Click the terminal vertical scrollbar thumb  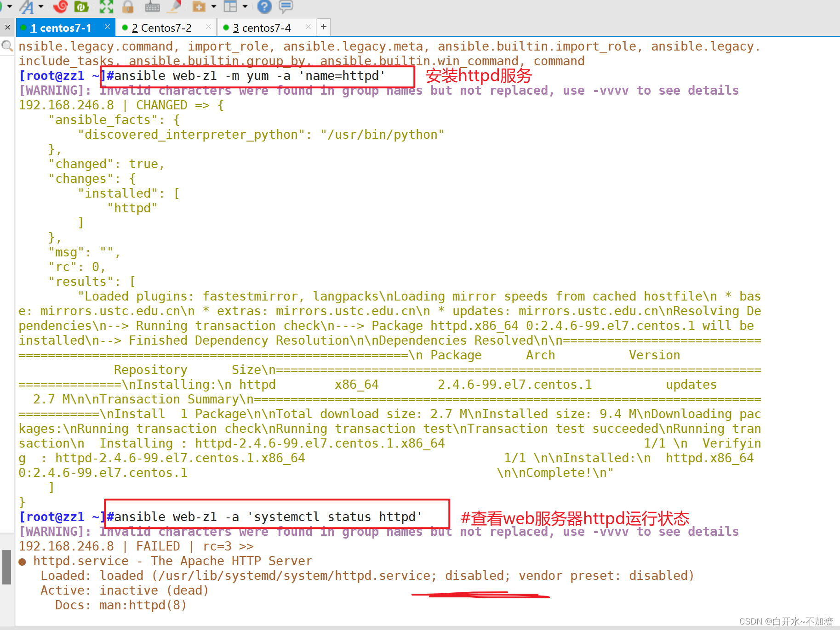(6, 567)
